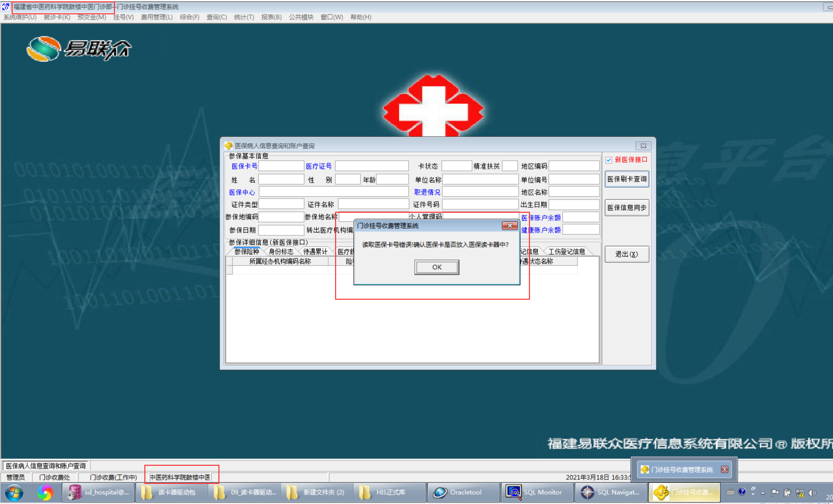Viewport: 833px width, 504px height.
Task: Open the 费用管理(L) menu
Action: click(157, 17)
